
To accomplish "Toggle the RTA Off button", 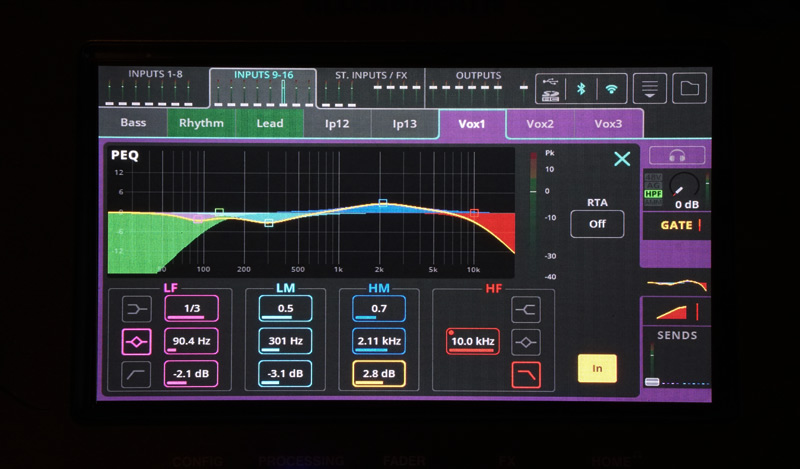I will pos(597,223).
